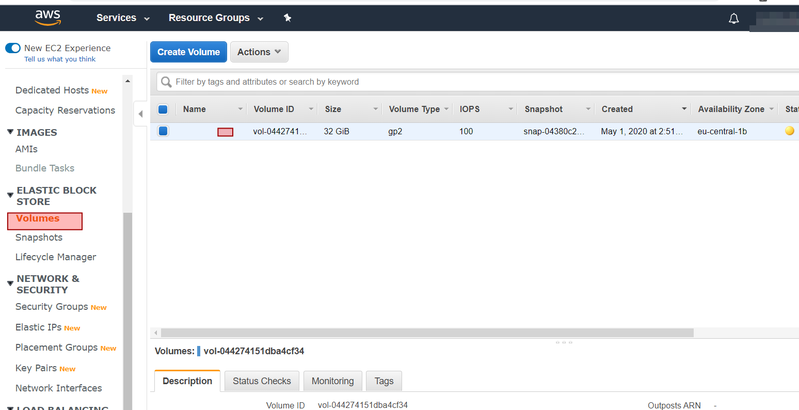Toggle the select-all checkbox in table header
The image size is (799, 410).
[x=163, y=109]
